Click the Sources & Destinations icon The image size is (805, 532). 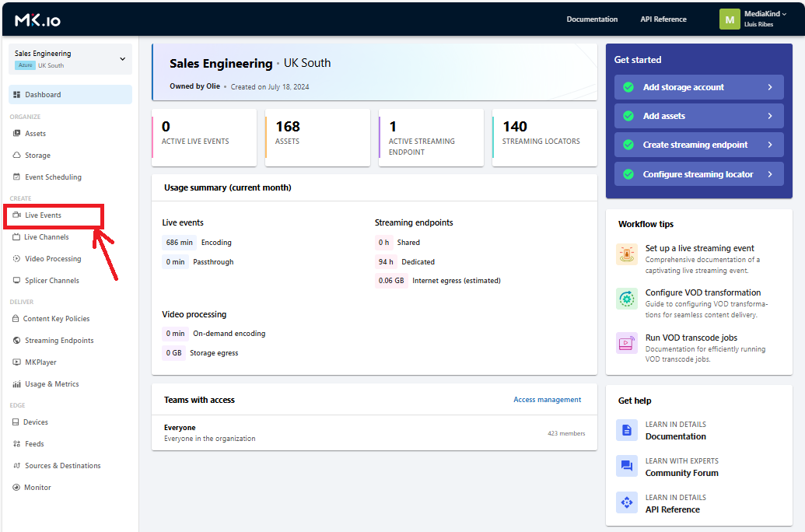pos(16,466)
